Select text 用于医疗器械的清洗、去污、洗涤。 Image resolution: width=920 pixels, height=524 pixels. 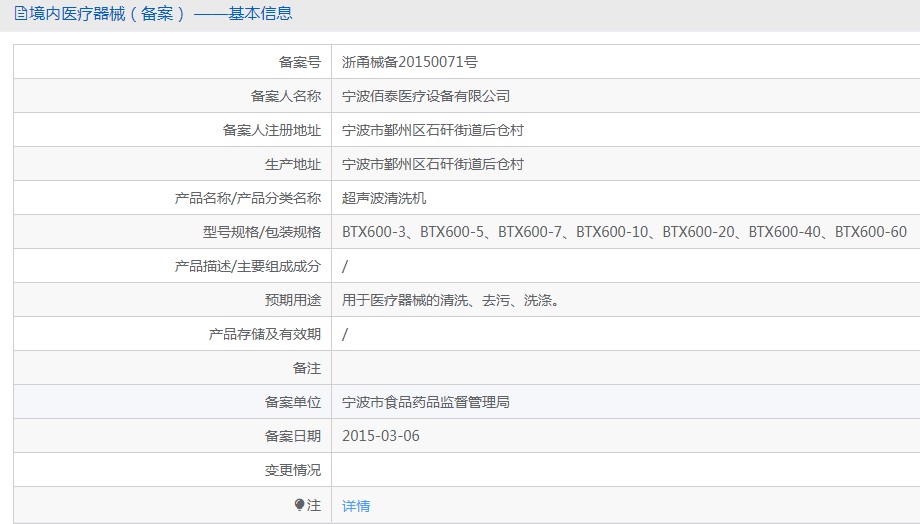coord(452,300)
